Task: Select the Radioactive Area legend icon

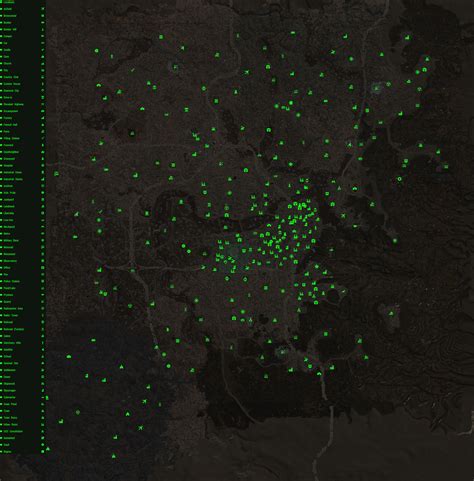Action: pyautogui.click(x=43, y=309)
